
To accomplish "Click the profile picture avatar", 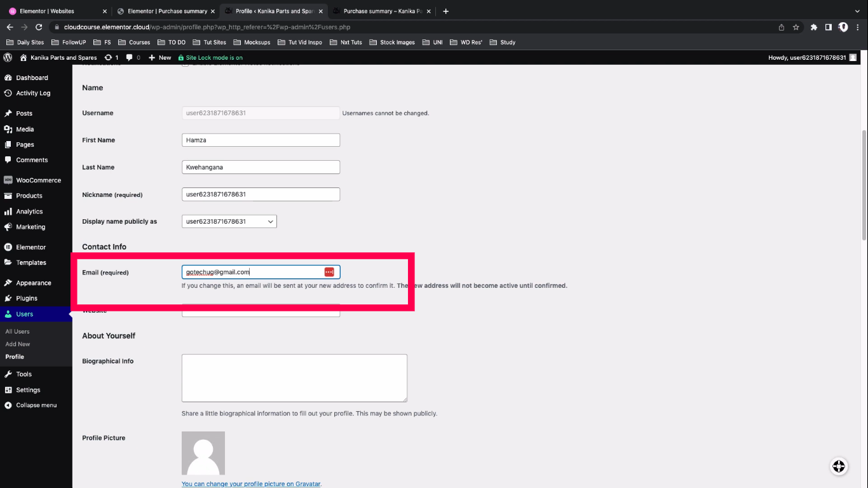I will tap(203, 453).
